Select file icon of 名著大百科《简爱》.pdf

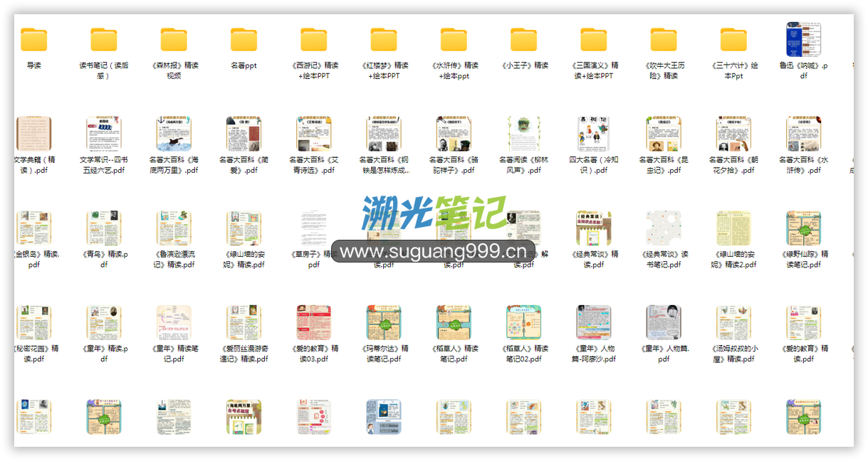[244, 134]
